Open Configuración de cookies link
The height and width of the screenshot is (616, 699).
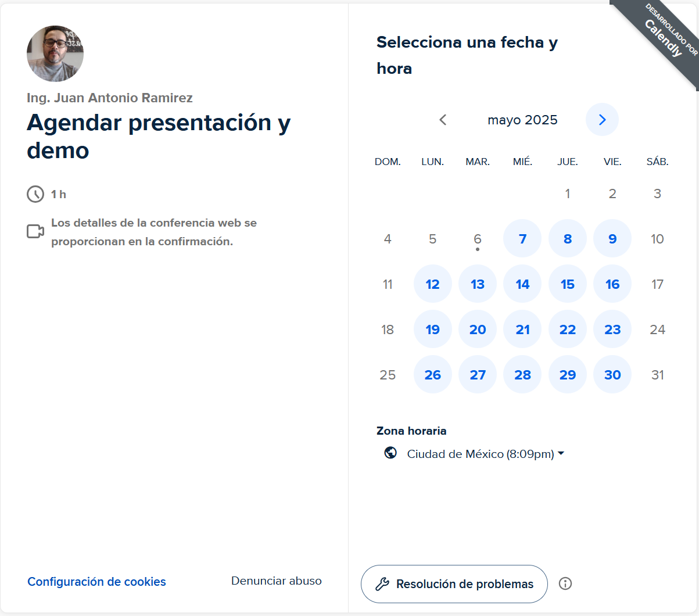(x=96, y=582)
